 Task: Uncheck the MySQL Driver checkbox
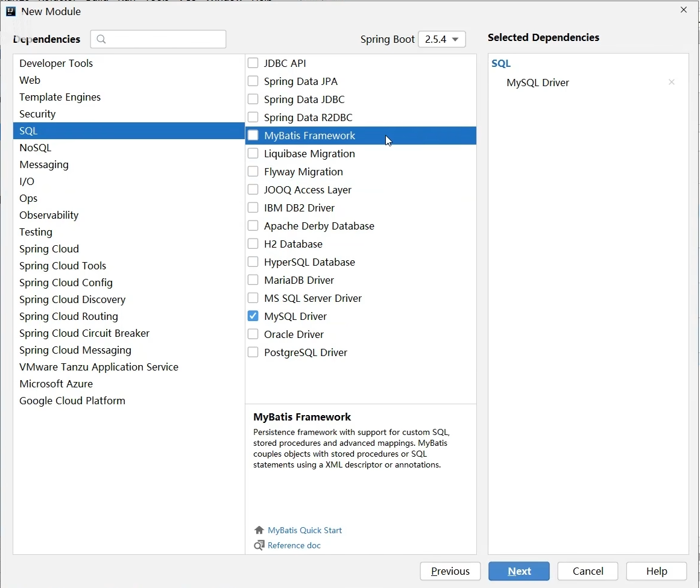(x=253, y=316)
